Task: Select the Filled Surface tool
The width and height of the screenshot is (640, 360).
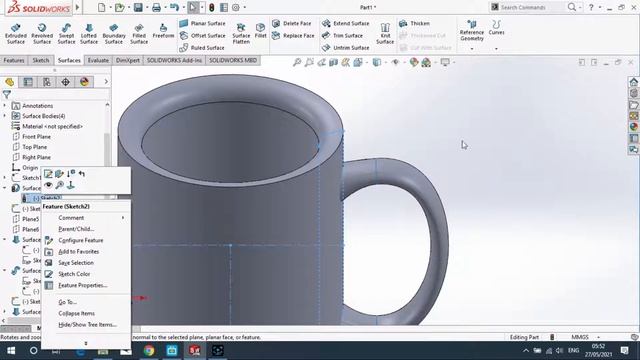Action: (139, 33)
